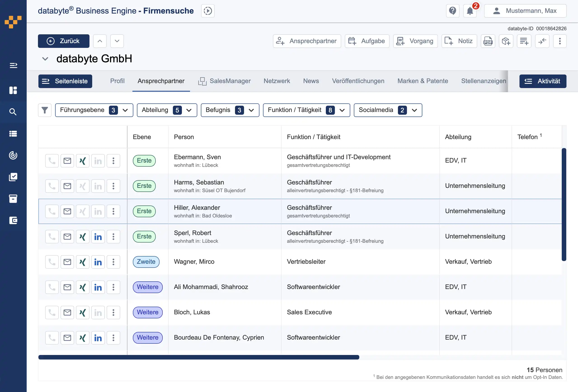Expand the left navigation menu
Image resolution: width=578 pixels, height=392 pixels.
pyautogui.click(x=13, y=65)
